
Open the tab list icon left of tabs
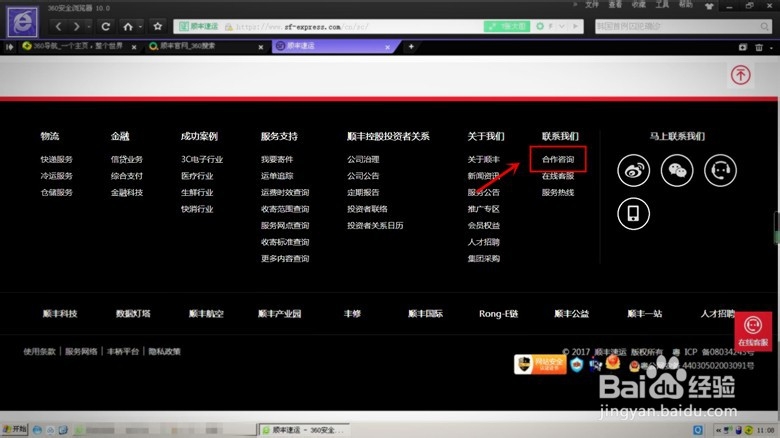pos(9,47)
